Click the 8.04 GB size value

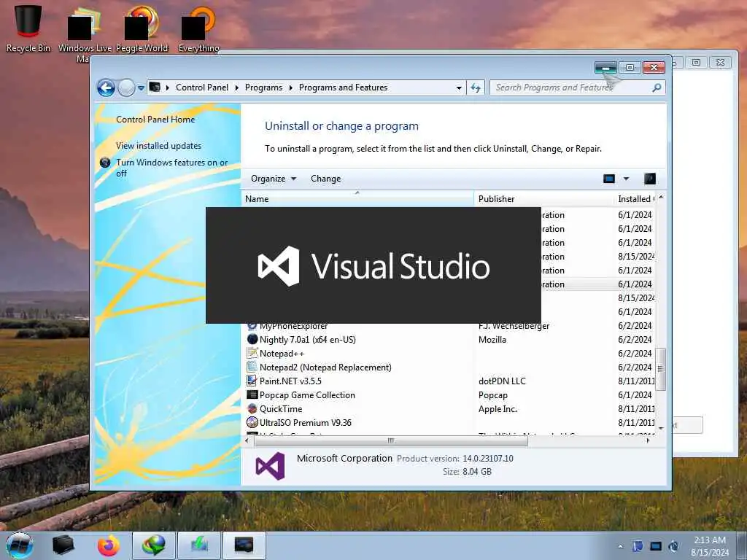[477, 472]
